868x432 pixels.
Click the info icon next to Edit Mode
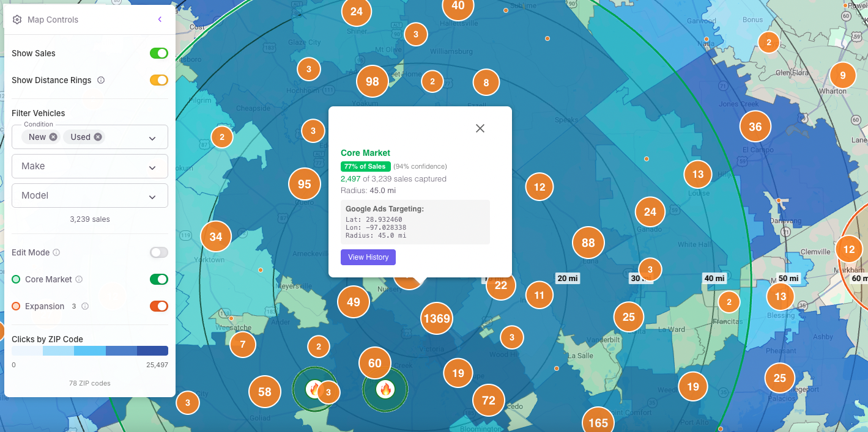click(x=55, y=252)
